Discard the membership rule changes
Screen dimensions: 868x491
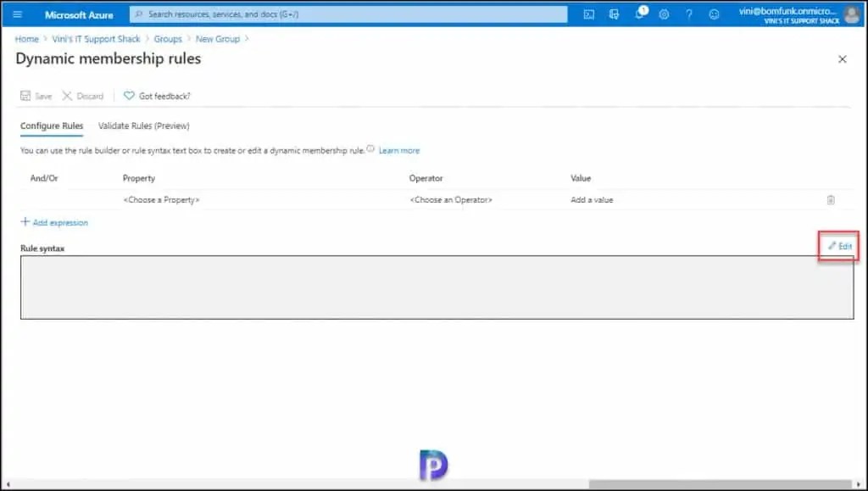coord(83,96)
